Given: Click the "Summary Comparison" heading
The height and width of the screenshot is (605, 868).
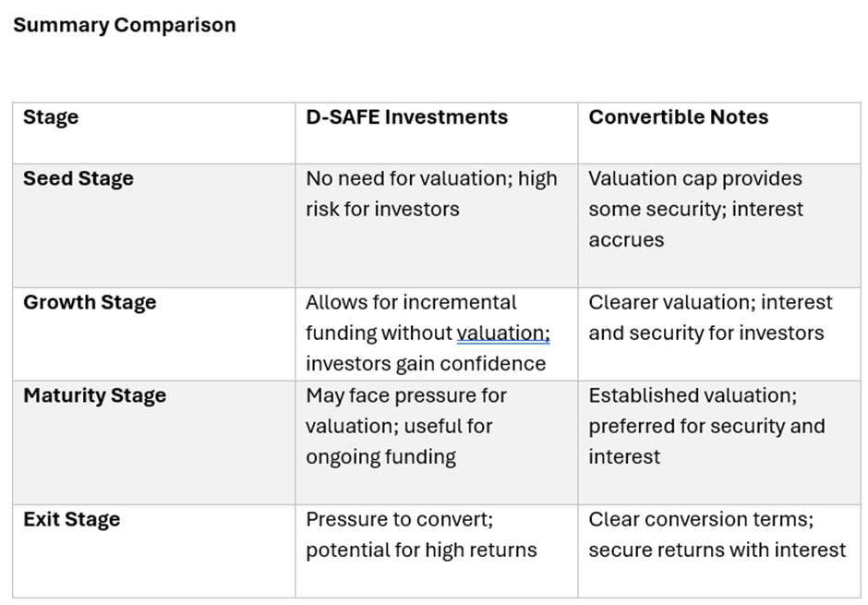Looking at the screenshot, I should (x=125, y=25).
